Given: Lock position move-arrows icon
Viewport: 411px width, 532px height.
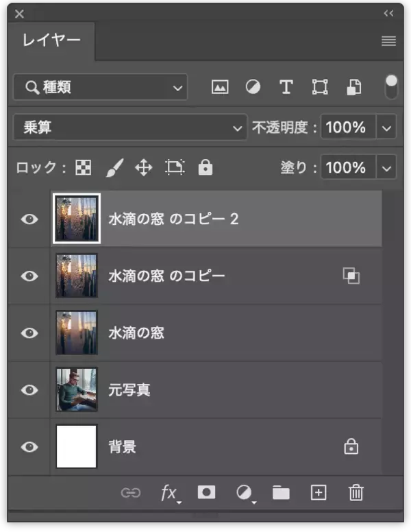Looking at the screenshot, I should point(144,167).
